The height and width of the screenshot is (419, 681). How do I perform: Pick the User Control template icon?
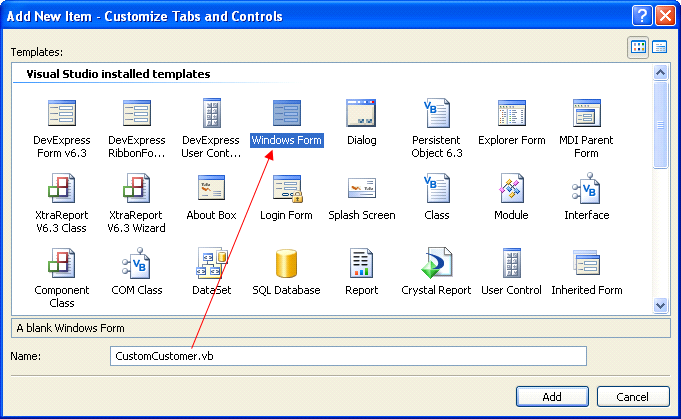point(511,263)
